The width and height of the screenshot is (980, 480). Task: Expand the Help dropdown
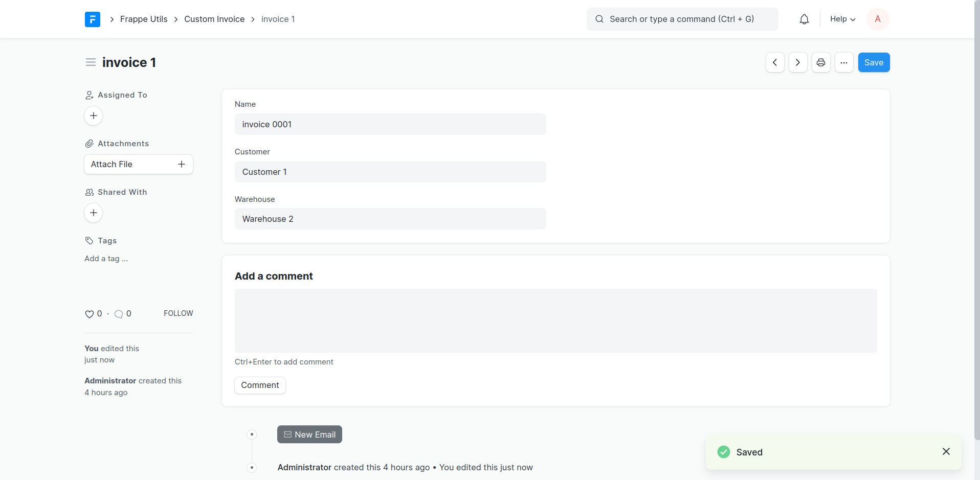[x=842, y=19]
